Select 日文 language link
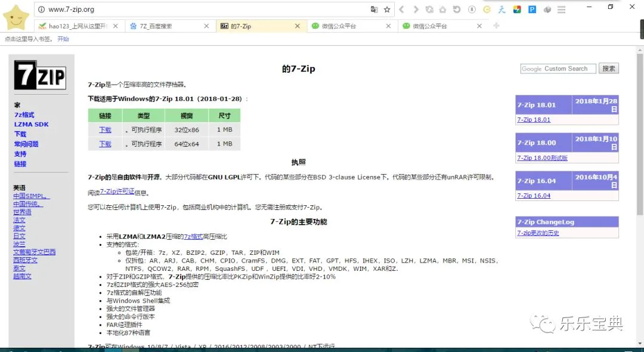This screenshot has height=352, width=644. 19,236
